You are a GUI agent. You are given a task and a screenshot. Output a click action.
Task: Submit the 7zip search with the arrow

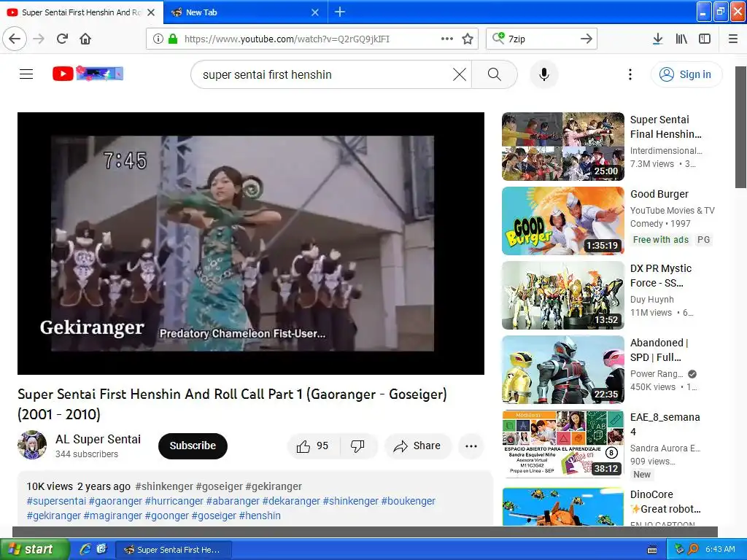(586, 39)
